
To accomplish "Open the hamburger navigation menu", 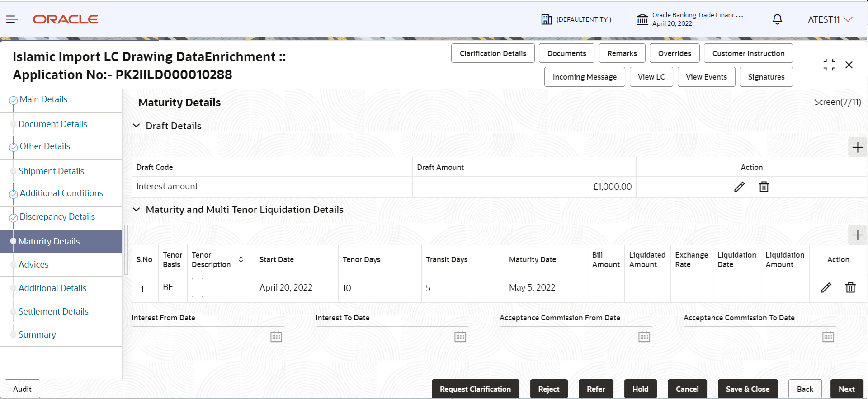I will tap(12, 19).
